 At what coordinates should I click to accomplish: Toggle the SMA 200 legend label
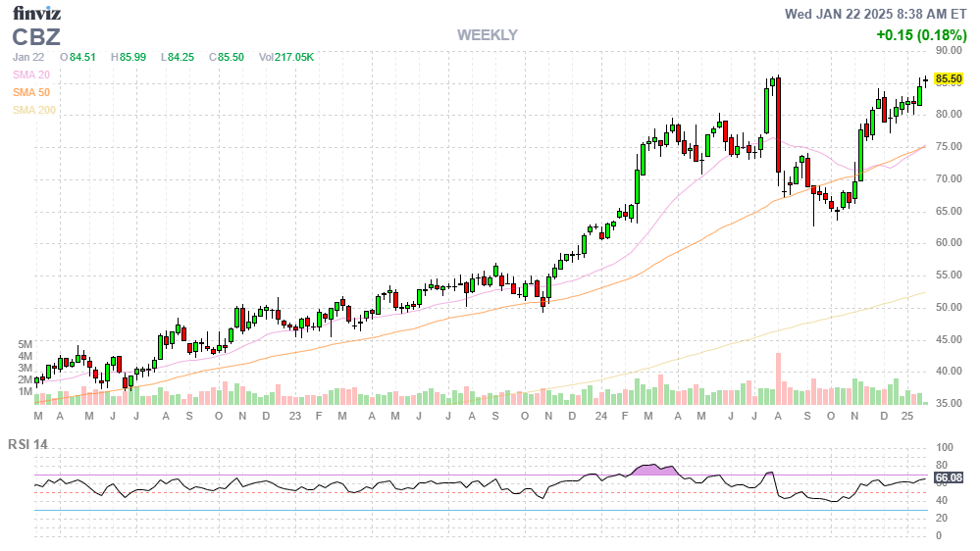[34, 110]
